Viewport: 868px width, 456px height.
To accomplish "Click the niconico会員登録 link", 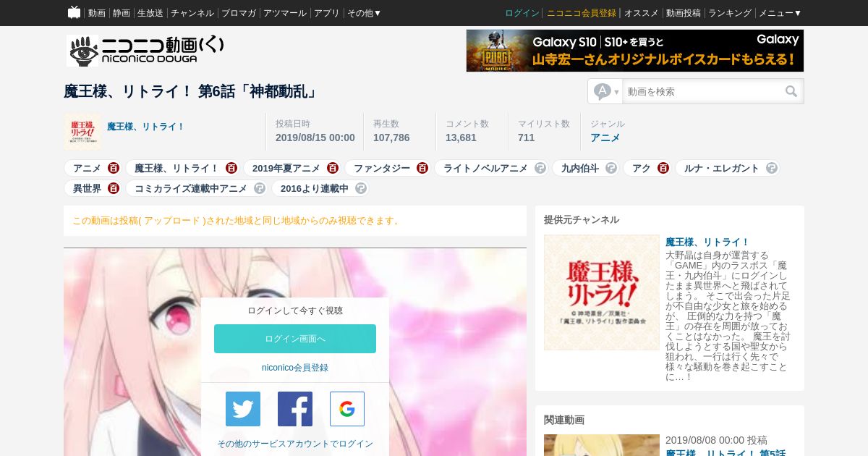I will tap(295, 368).
